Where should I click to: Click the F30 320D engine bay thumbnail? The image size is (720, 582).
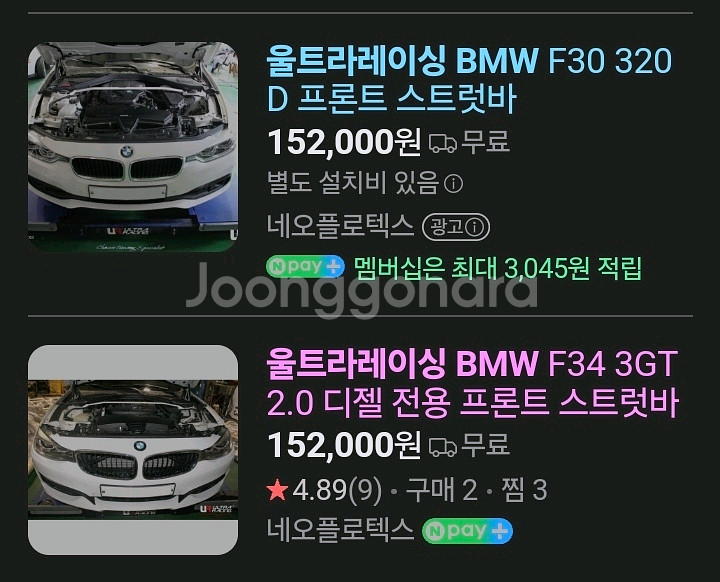133,147
